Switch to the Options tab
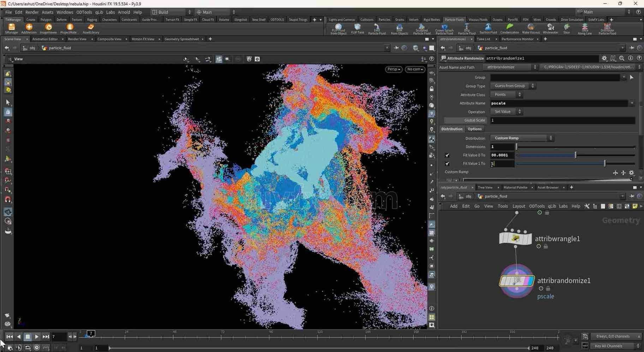Viewport: 644px width, 352px height. [x=475, y=129]
